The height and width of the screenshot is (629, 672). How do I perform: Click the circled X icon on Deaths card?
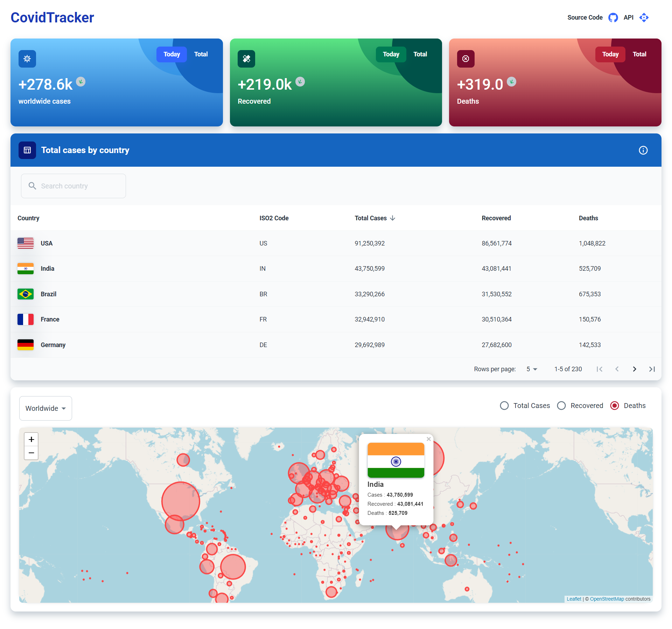tap(466, 59)
